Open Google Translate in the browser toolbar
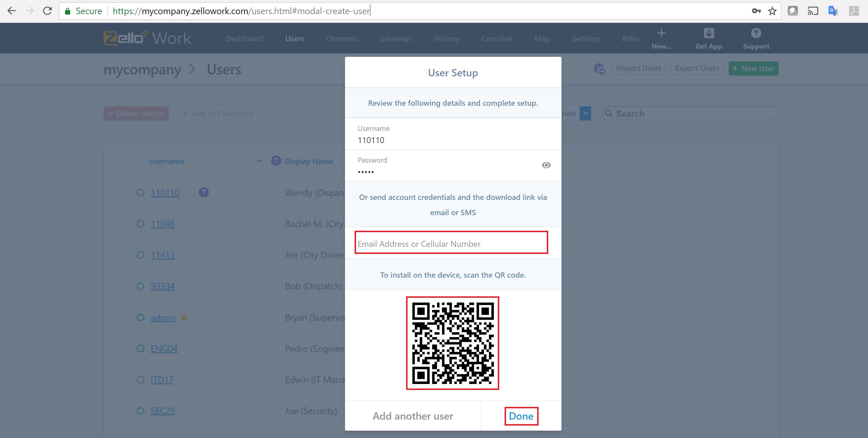The image size is (868, 438). click(x=833, y=11)
